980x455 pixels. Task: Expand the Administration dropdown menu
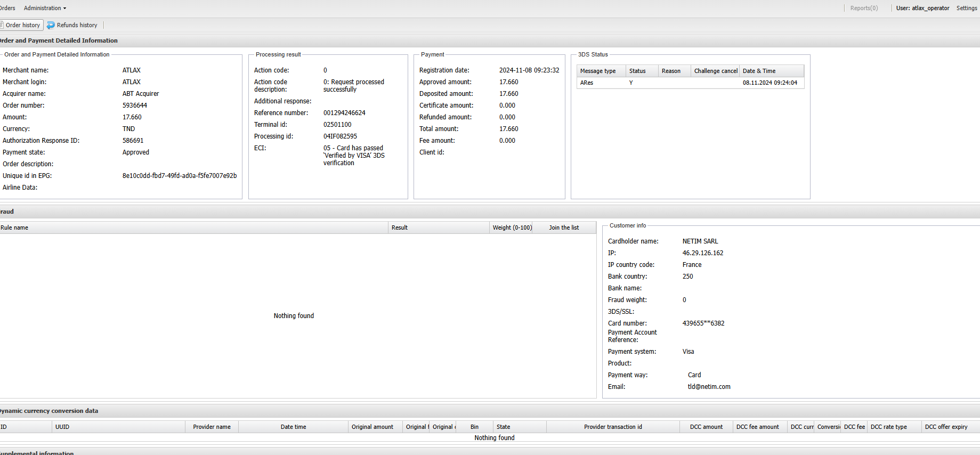coord(45,8)
